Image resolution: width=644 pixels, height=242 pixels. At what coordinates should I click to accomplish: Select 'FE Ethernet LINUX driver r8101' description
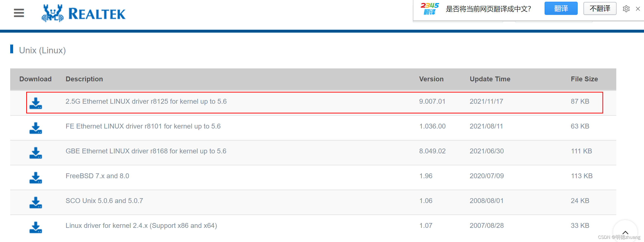pos(143,126)
